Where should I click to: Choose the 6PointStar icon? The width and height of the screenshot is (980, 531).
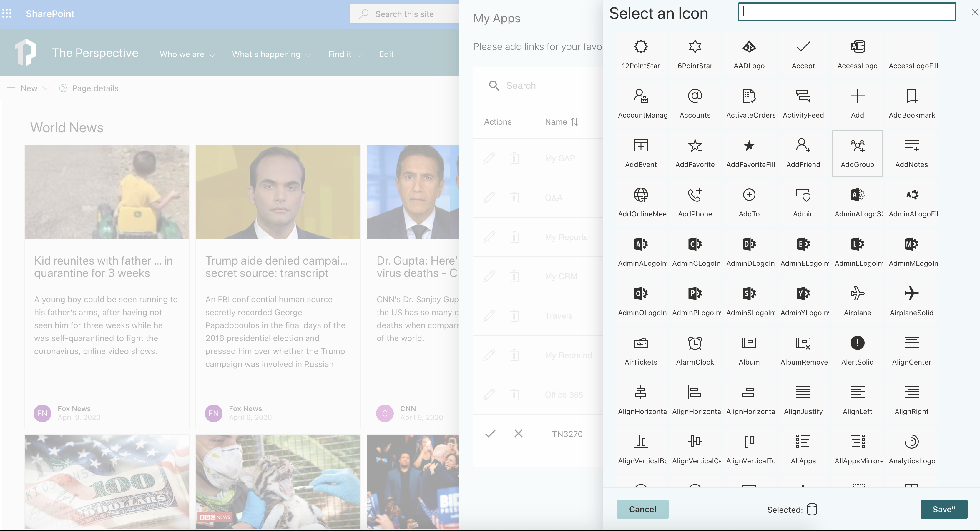tap(695, 54)
